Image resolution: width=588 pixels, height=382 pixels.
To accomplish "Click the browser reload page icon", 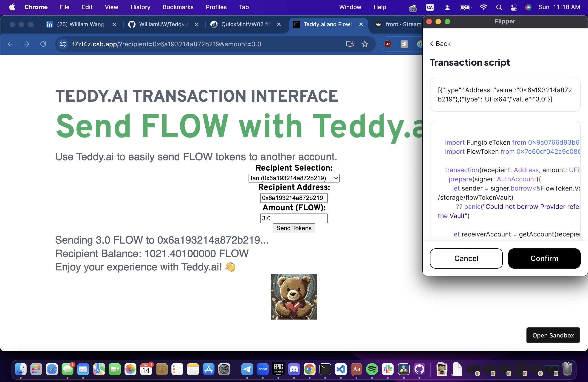I will click(43, 44).
